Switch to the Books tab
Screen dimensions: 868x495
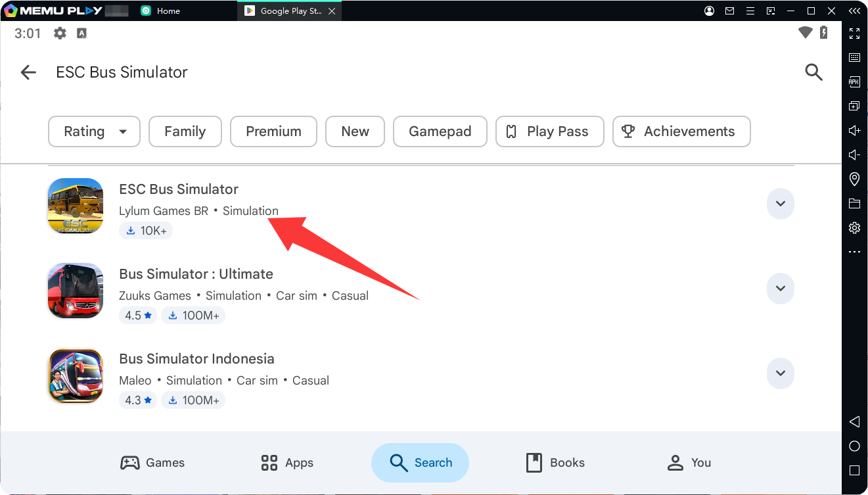click(x=555, y=463)
